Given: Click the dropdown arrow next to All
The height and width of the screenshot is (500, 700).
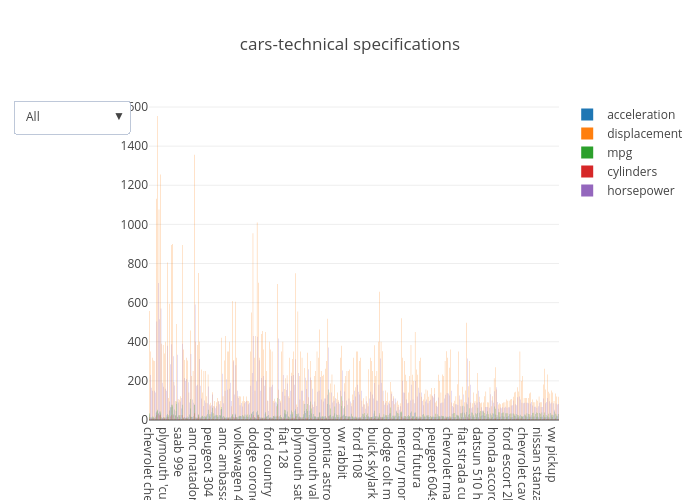Looking at the screenshot, I should click(119, 117).
